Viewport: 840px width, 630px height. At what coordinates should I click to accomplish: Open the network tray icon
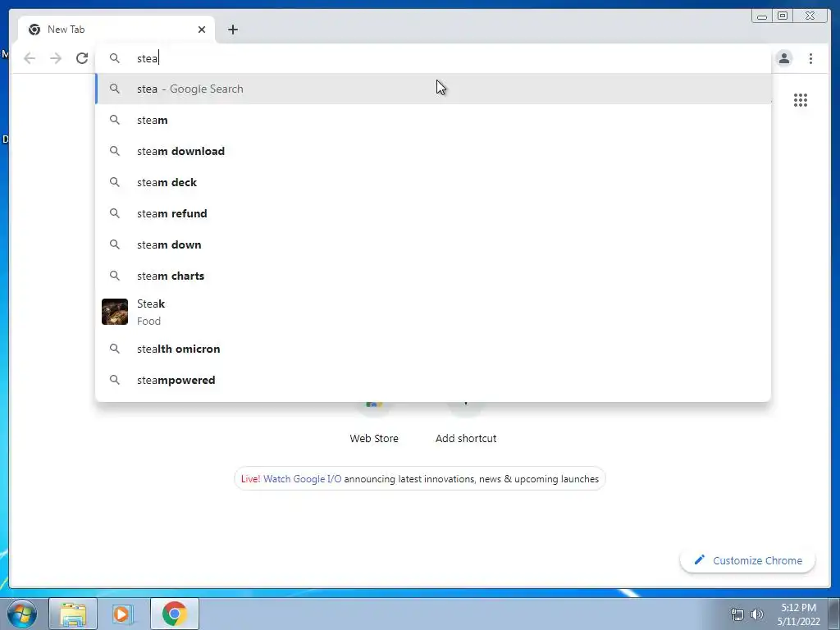tap(737, 614)
